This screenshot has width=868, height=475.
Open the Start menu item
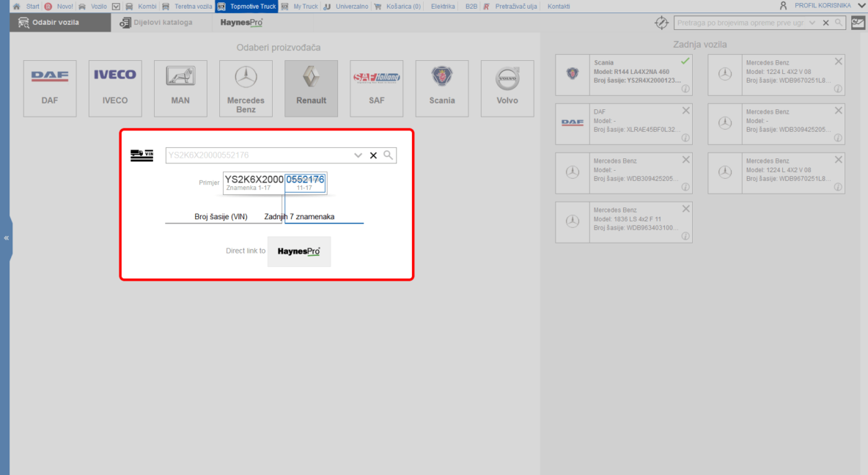(x=33, y=7)
